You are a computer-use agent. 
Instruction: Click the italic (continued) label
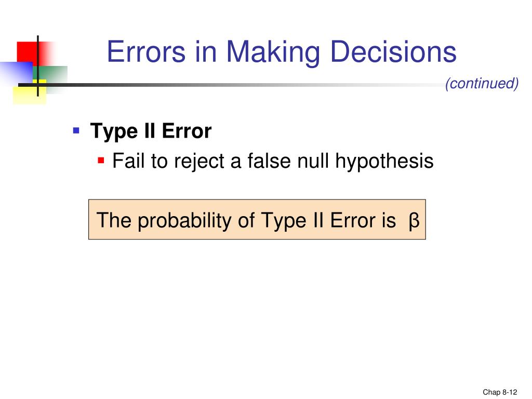482,84
